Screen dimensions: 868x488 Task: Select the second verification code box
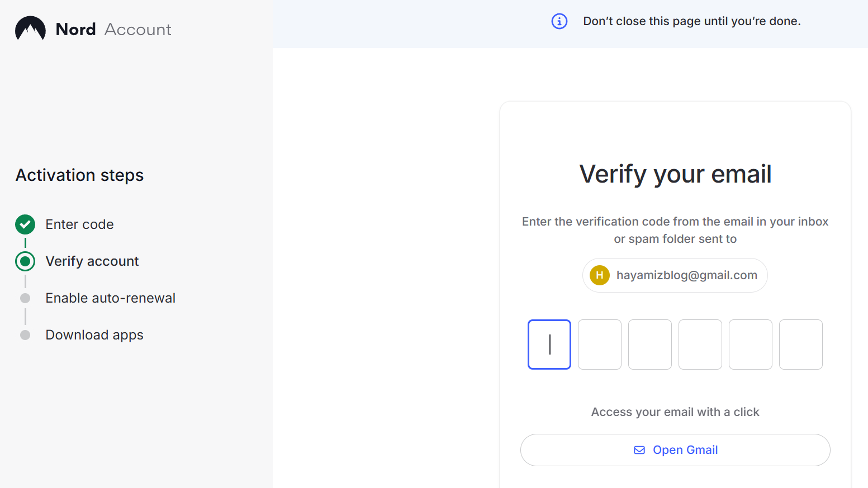(600, 345)
